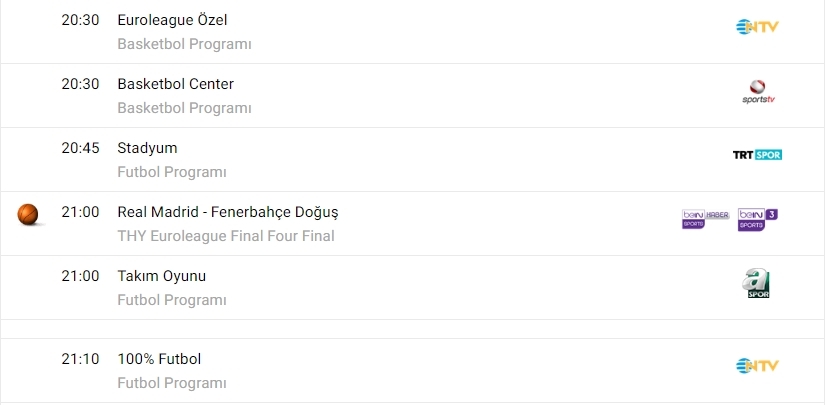
Task: Open the 100% Futbol program title
Action: [159, 359]
